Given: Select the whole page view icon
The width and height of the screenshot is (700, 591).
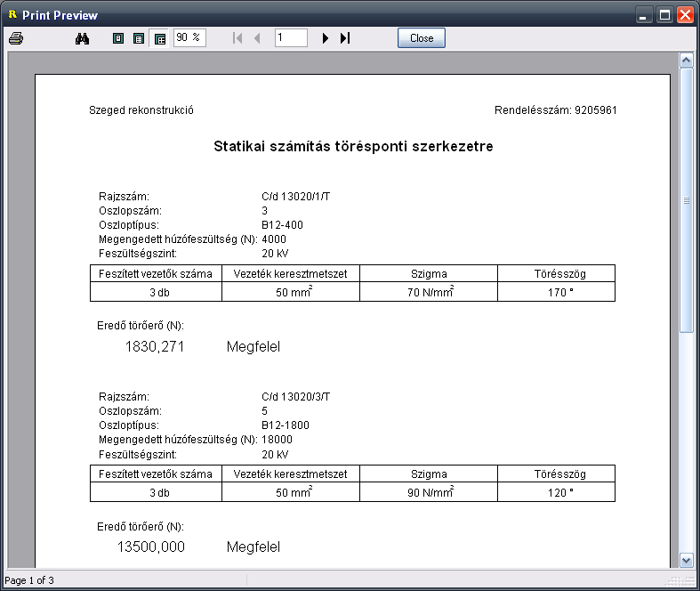Looking at the screenshot, I should click(x=118, y=38).
